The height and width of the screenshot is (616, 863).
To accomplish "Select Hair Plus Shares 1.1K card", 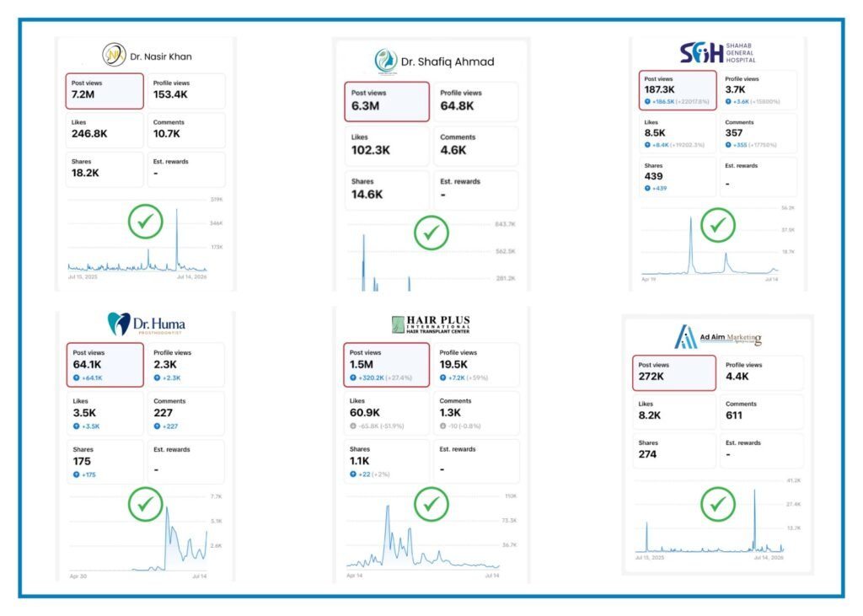I will point(386,461).
